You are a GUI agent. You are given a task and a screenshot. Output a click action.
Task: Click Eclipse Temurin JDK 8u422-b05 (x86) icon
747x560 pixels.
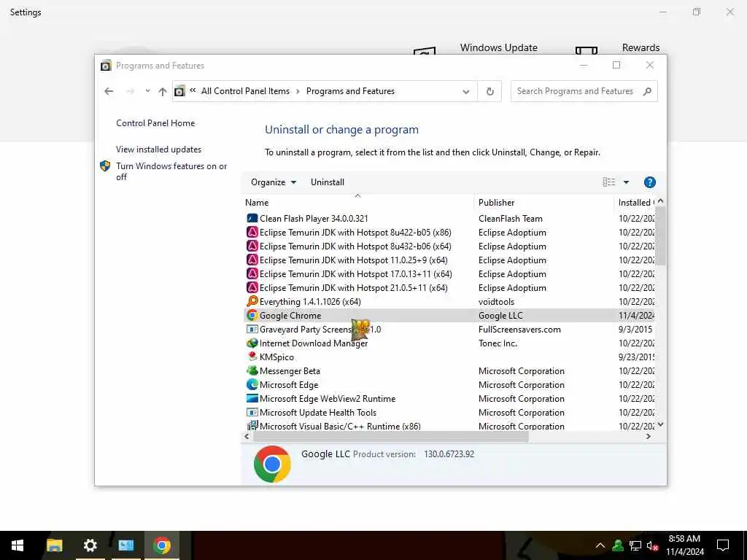coord(252,233)
